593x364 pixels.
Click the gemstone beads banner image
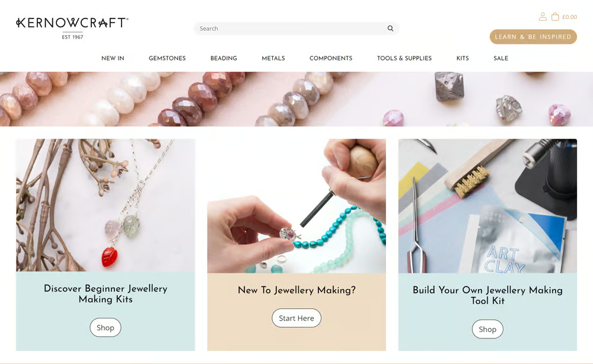click(296, 99)
